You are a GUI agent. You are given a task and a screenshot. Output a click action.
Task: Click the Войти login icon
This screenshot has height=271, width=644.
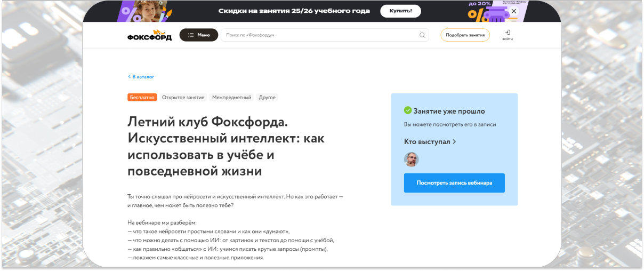508,35
